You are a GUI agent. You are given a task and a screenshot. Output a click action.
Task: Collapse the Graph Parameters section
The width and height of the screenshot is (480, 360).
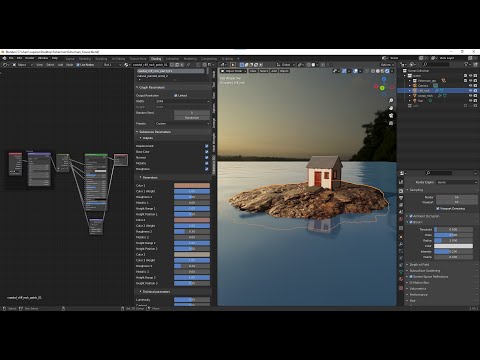(x=152, y=87)
